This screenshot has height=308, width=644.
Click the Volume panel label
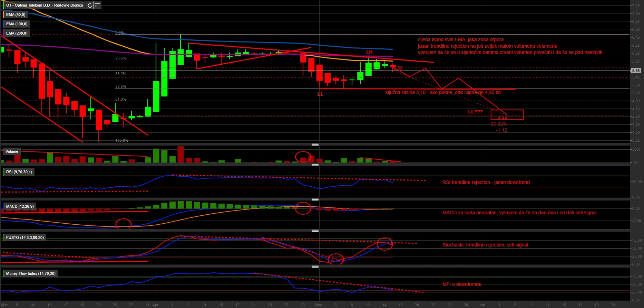click(x=12, y=151)
